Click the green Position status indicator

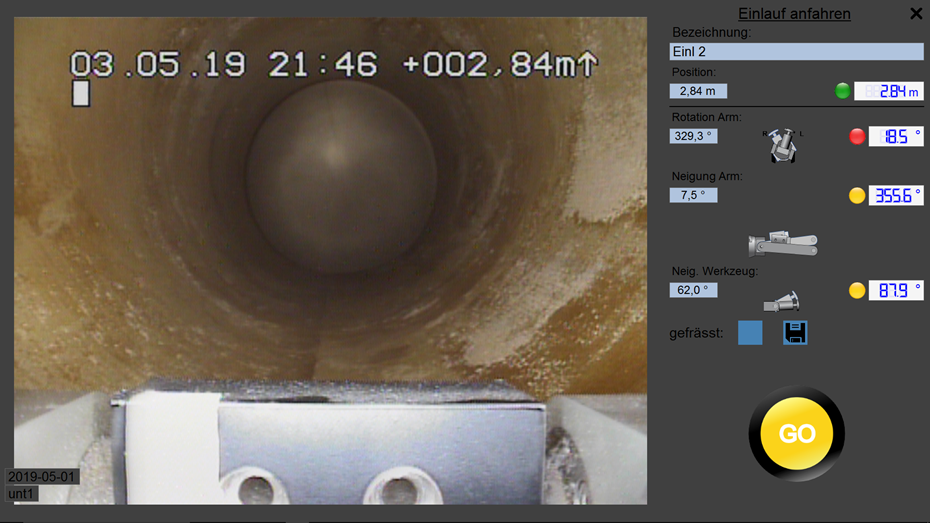click(843, 91)
